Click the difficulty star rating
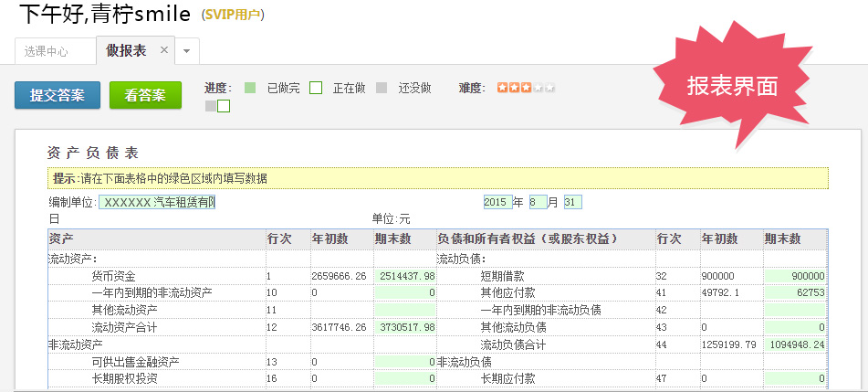 pos(526,88)
